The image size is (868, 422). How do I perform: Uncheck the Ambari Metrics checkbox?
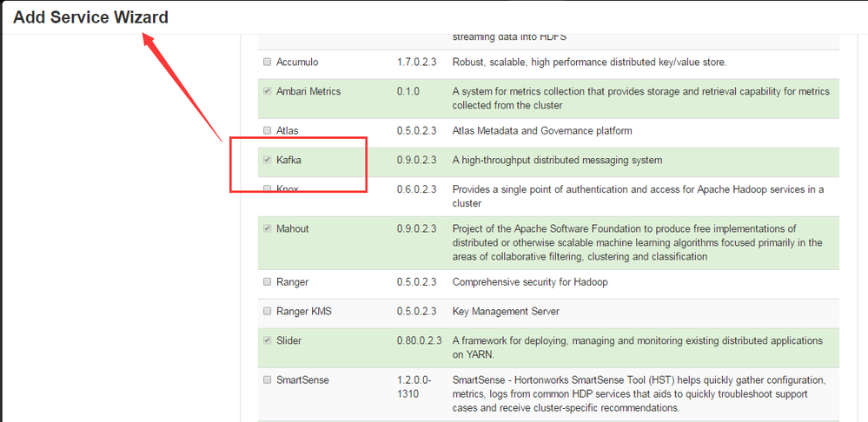coord(268,91)
